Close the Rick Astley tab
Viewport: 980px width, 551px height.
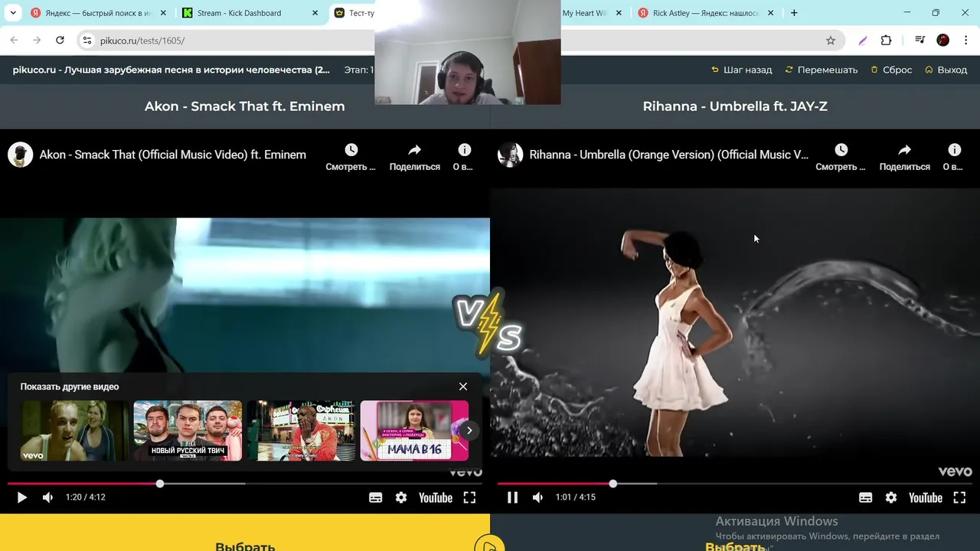[770, 13]
